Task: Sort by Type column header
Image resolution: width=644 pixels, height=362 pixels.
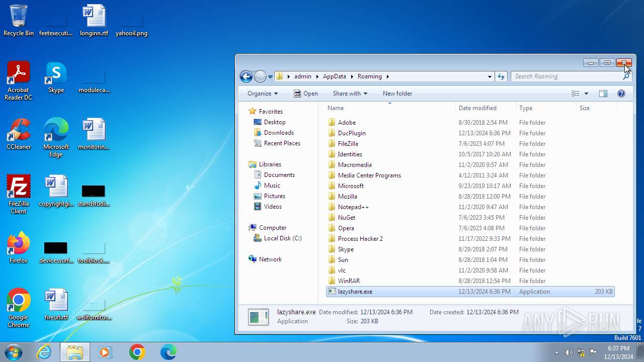Action: tap(546, 108)
